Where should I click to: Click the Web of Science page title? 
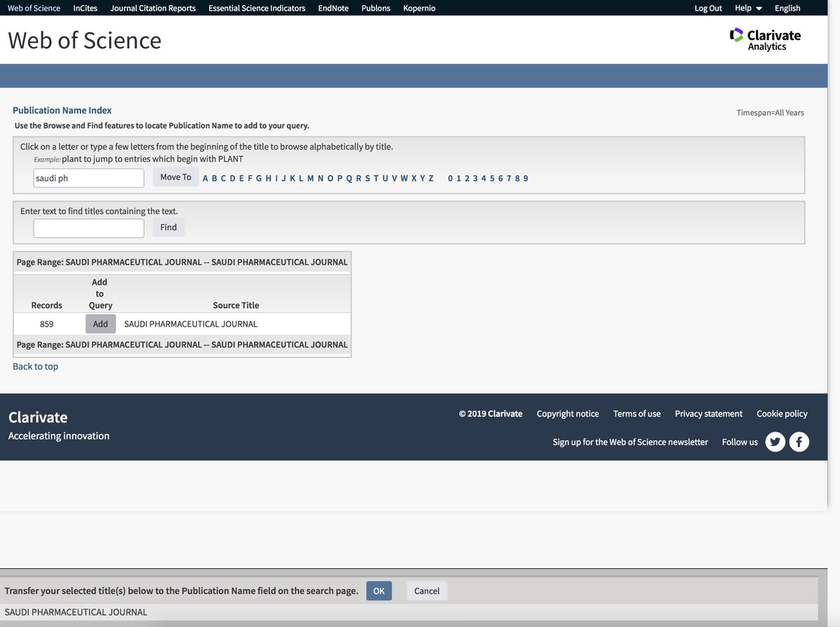pyautogui.click(x=85, y=40)
